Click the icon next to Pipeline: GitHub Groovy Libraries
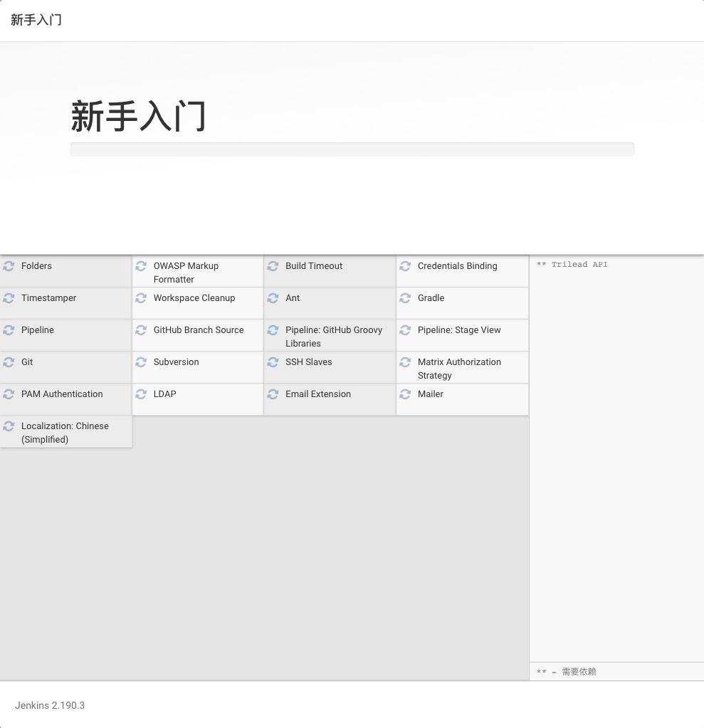Image resolution: width=704 pixels, height=728 pixels. (273, 330)
